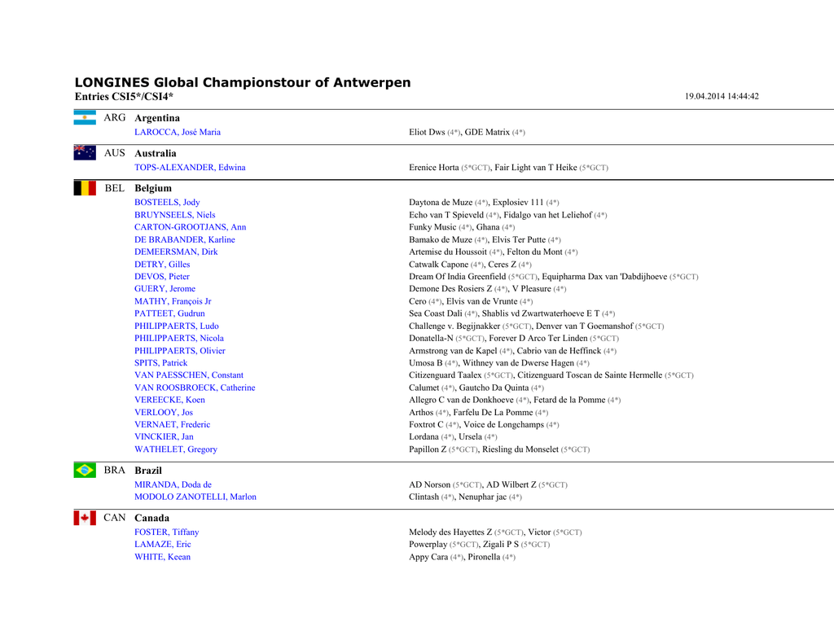The height and width of the screenshot is (644, 834).
Task: Click the Canada flag icon
Action: coord(85,518)
